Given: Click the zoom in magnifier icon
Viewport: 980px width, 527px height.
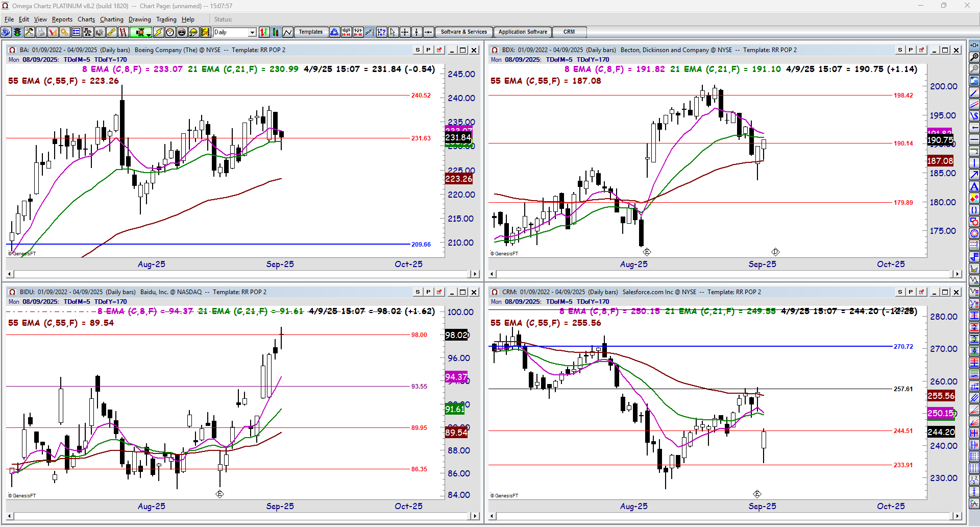Looking at the screenshot, I should [974, 57].
